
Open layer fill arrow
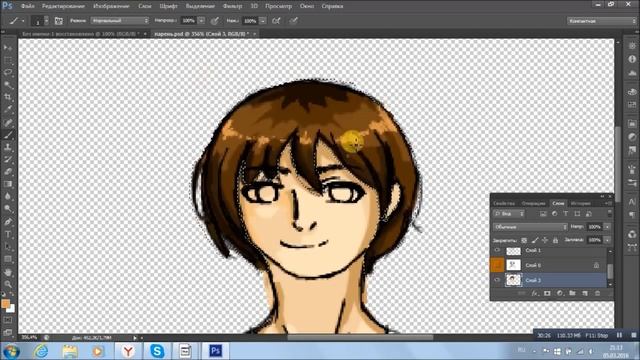coord(607,240)
